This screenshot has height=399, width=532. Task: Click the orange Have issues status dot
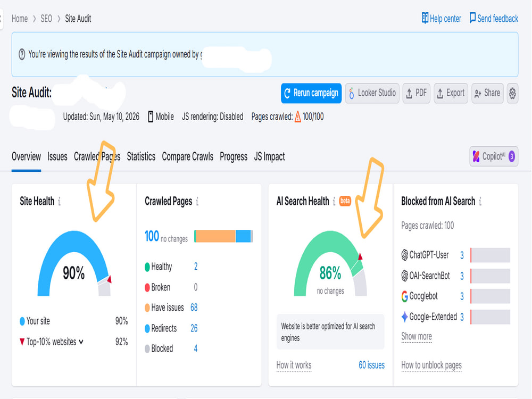point(147,307)
